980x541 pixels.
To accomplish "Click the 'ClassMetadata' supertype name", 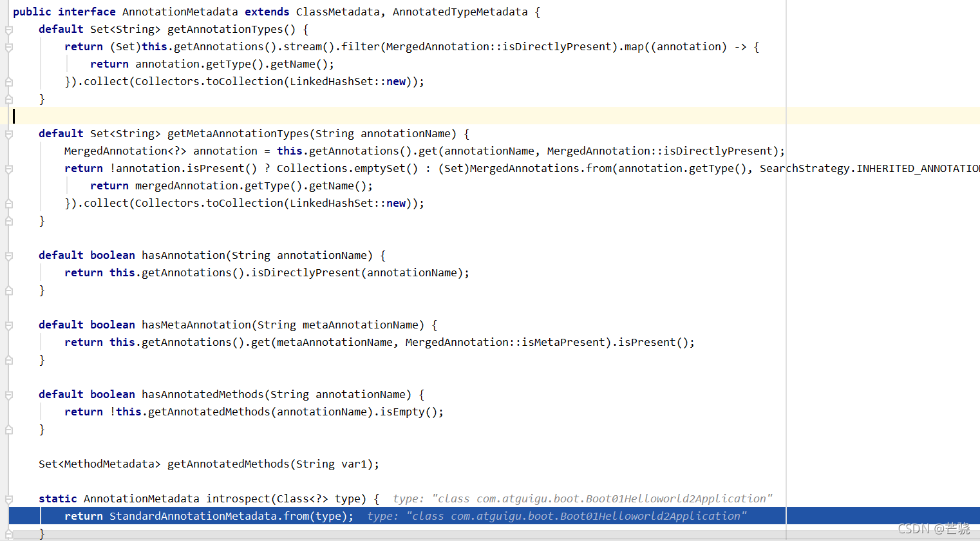I will [337, 12].
